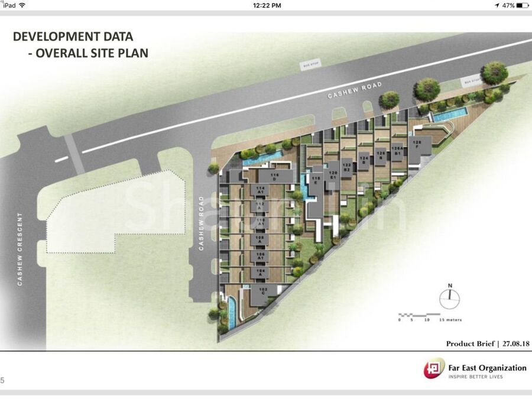This screenshot has height=399, width=532.
Task: Select unit 128 F on site plan
Action: [x=417, y=144]
